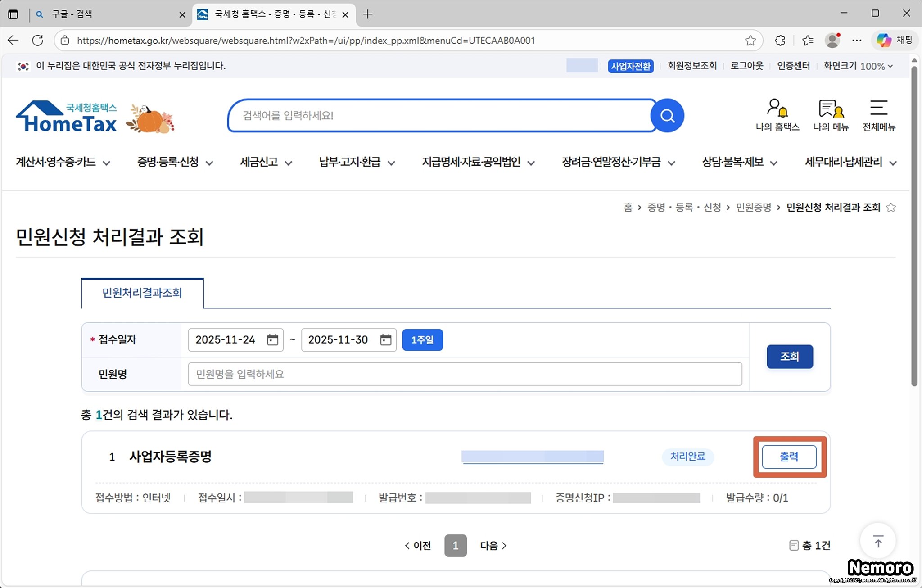Click the 출력 print button
Viewport: 922px width, 588px height.
(789, 457)
